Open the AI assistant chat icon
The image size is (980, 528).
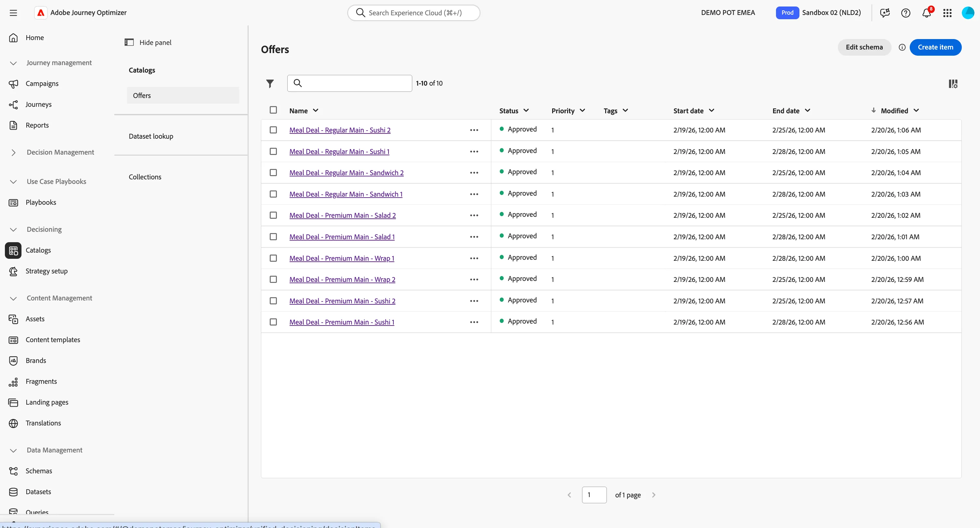click(885, 13)
